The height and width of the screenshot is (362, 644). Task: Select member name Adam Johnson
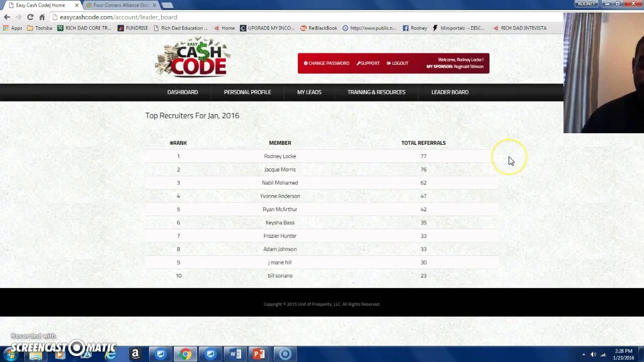[x=280, y=249]
